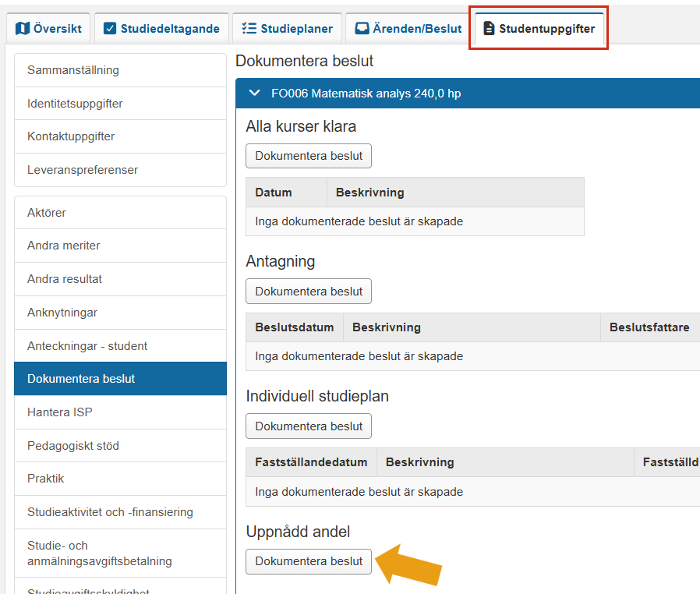The image size is (700, 594).
Task: Click Dokumentera beslut under Alla kurser klara
Action: click(x=309, y=156)
